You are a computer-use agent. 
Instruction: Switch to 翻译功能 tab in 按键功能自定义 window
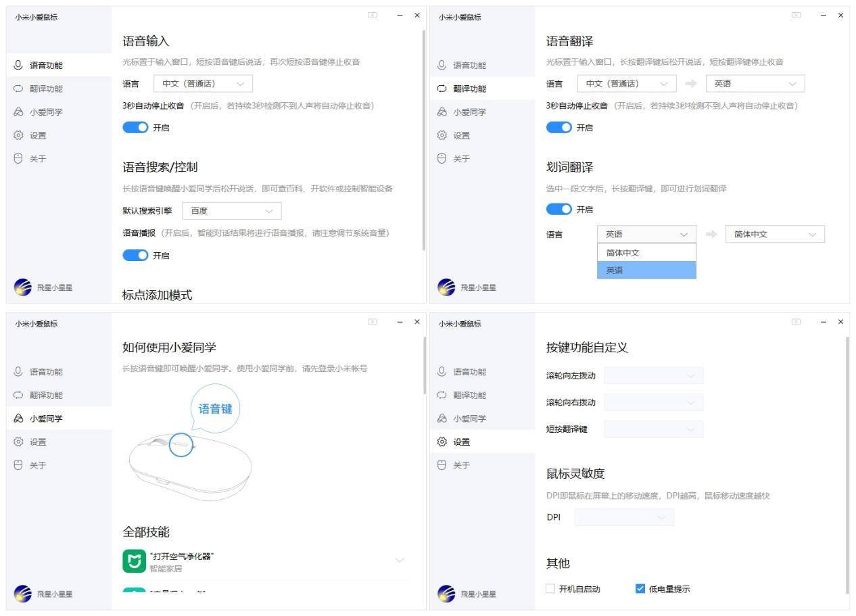(482, 396)
